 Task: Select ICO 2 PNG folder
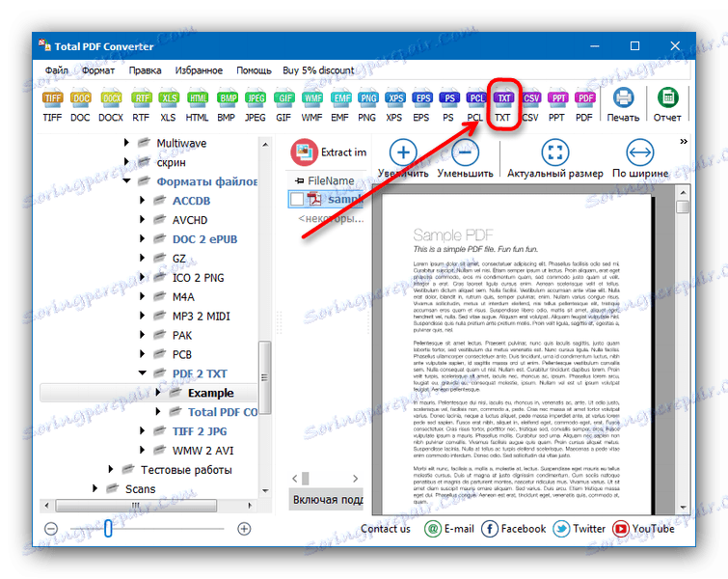[199, 277]
